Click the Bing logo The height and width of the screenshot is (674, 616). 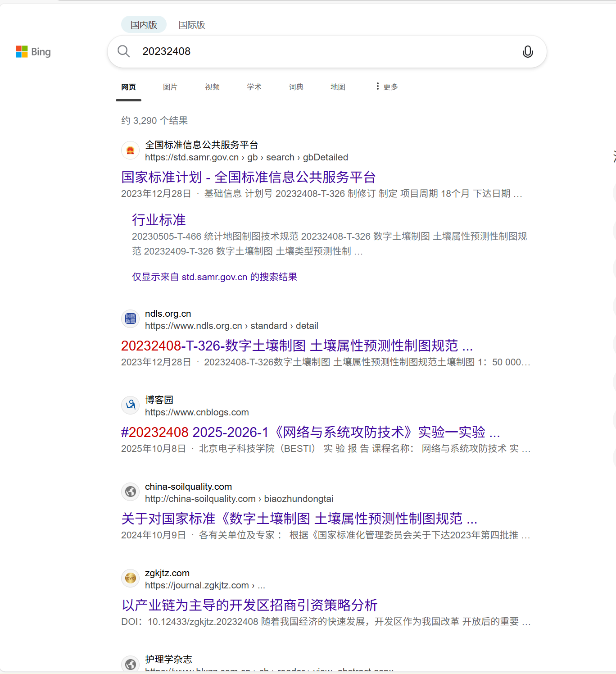(33, 52)
